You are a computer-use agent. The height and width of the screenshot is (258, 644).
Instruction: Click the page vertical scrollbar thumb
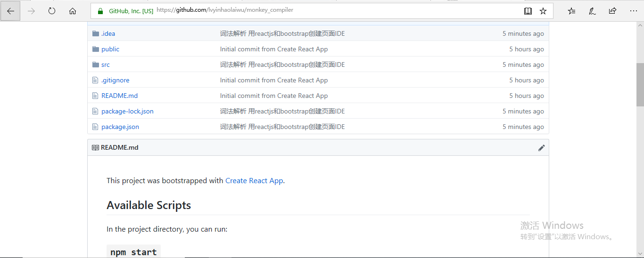[640, 85]
